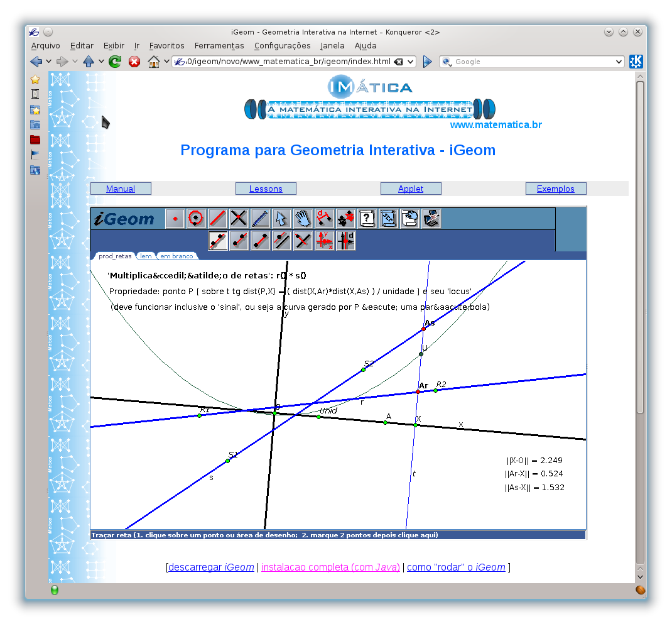
Task: Open the Manual link
Action: pos(121,189)
